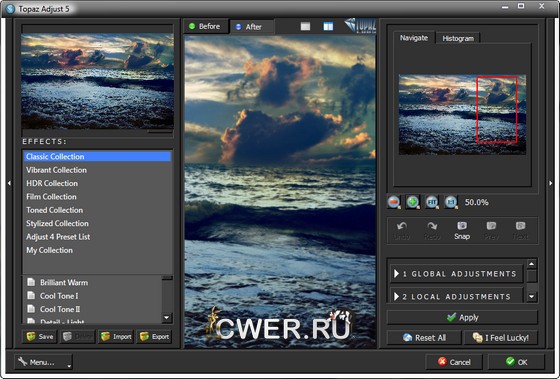560x379 pixels.
Task: Switch to the Histogram tab
Action: (458, 38)
